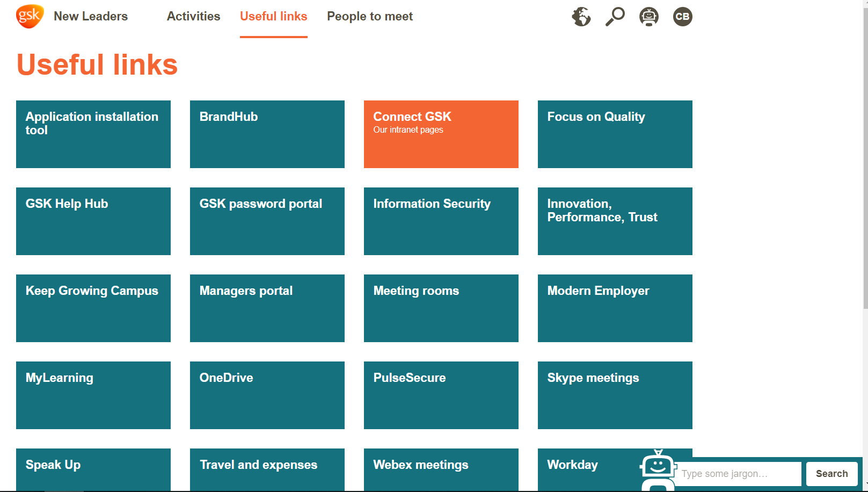Open the robot assistant icon in header

click(649, 17)
